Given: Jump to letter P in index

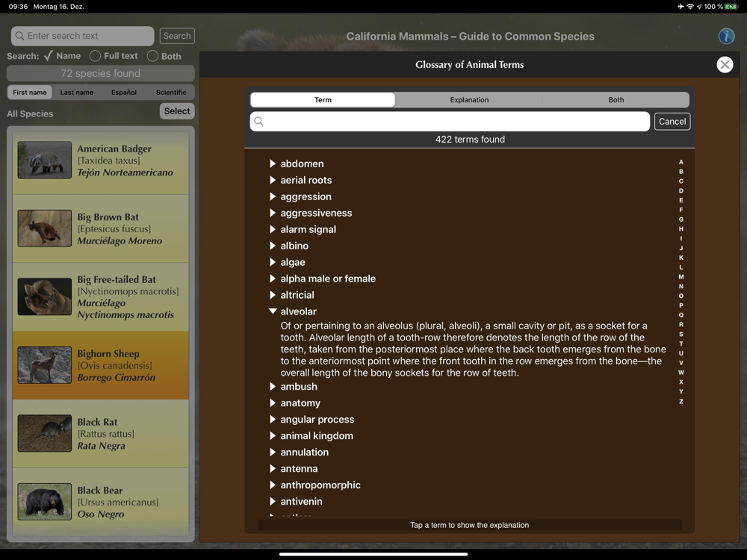Looking at the screenshot, I should 681,305.
